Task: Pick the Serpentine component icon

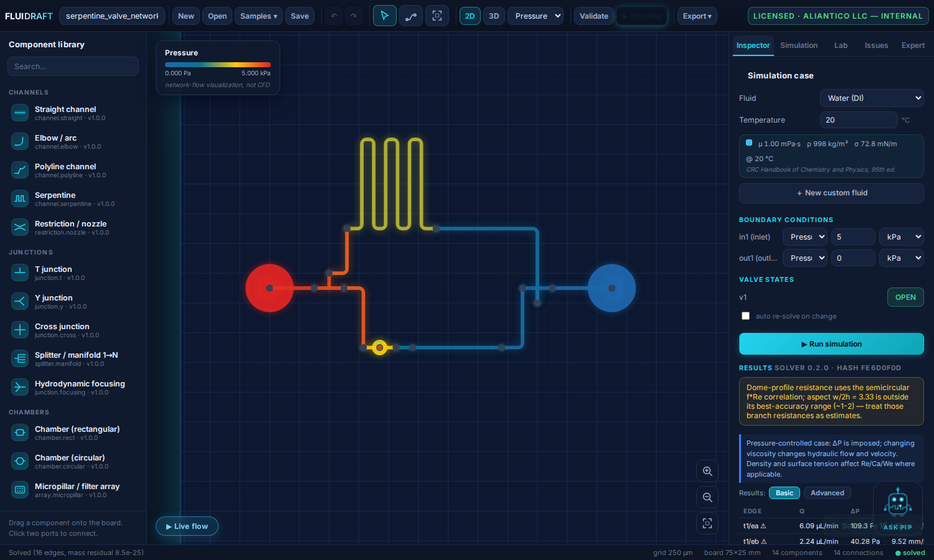Action: (x=20, y=198)
